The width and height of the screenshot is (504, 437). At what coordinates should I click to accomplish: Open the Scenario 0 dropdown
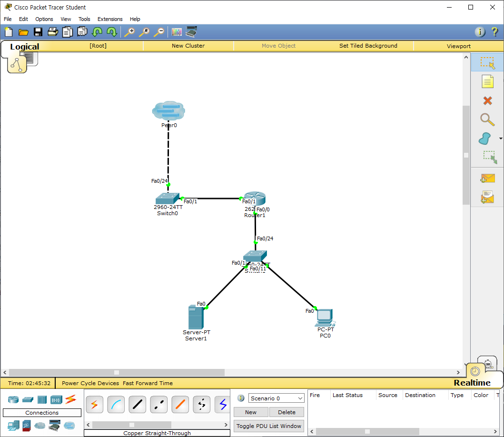(276, 398)
